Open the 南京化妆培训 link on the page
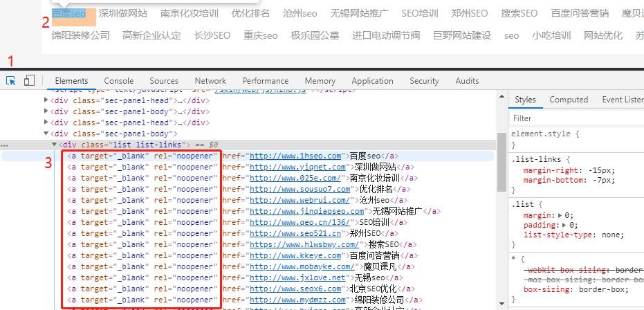Image resolution: width=644 pixels, height=310 pixels. click(x=190, y=14)
